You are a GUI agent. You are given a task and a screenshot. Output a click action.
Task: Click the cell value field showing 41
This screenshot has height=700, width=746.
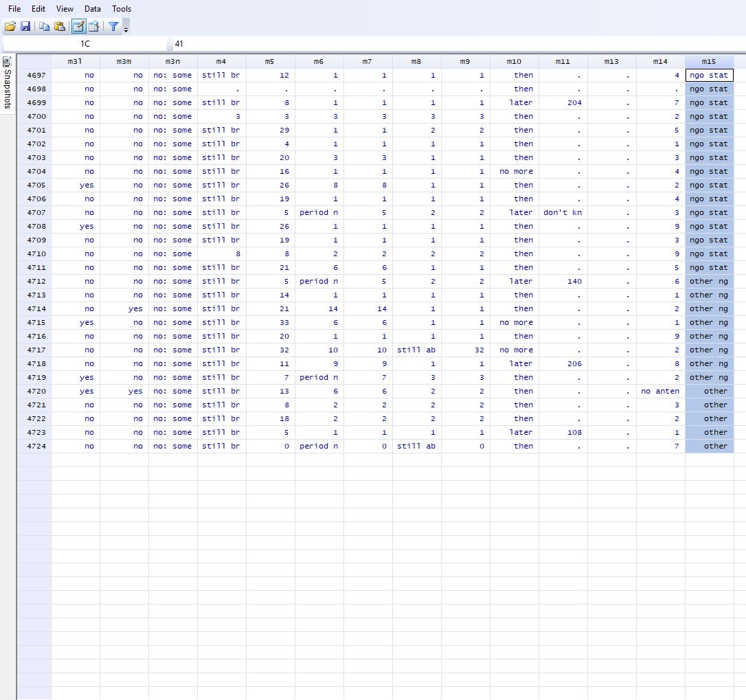[x=453, y=44]
